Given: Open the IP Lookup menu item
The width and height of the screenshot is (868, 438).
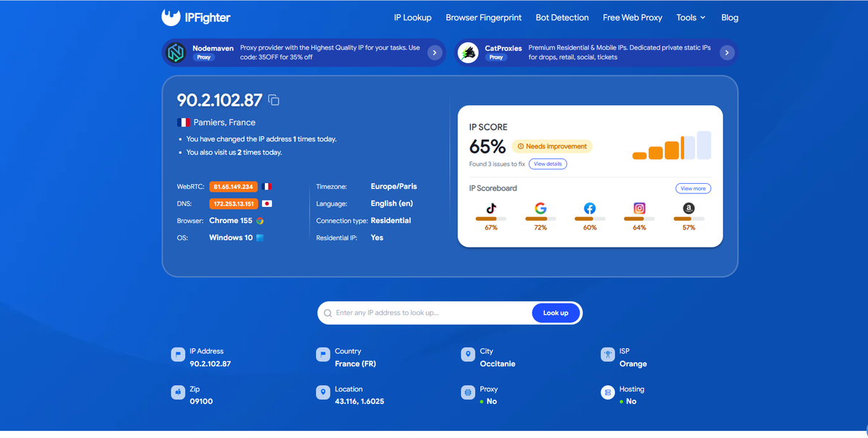Looking at the screenshot, I should click(x=412, y=17).
